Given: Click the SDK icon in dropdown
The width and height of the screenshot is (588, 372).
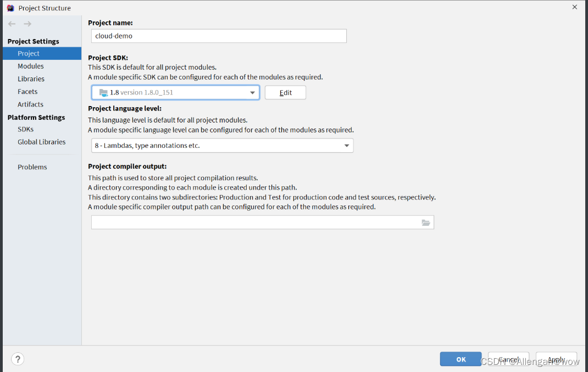Looking at the screenshot, I should coord(103,93).
